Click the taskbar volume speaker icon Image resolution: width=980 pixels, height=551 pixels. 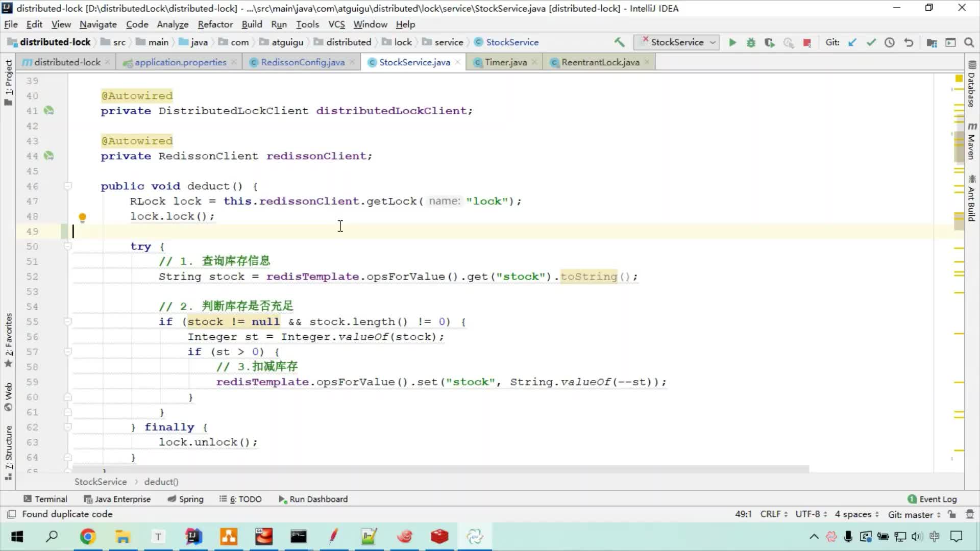917,537
